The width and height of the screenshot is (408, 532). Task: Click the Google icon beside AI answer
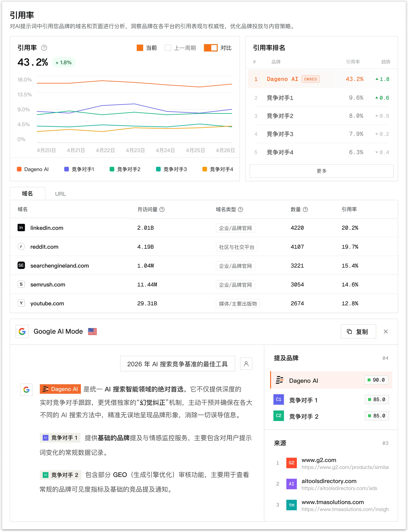click(x=26, y=390)
